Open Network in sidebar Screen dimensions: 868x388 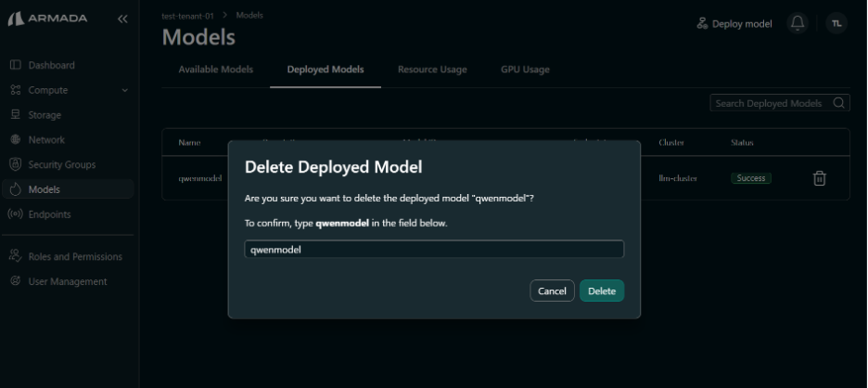pyautogui.click(x=46, y=139)
